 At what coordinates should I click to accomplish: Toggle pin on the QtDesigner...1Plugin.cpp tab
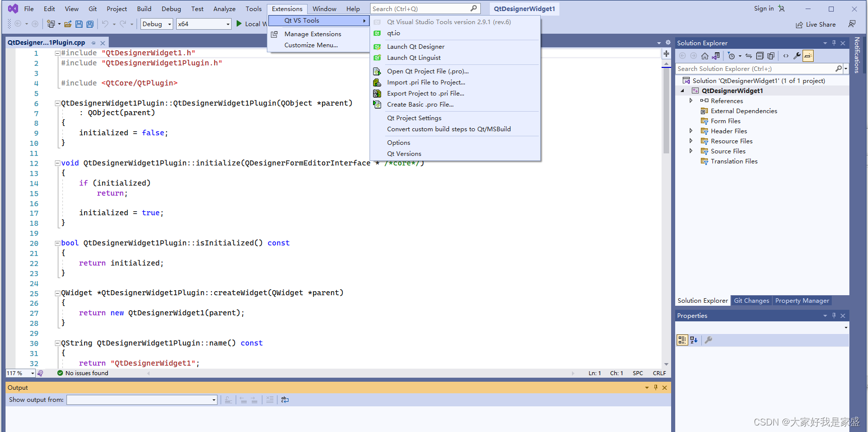(94, 43)
